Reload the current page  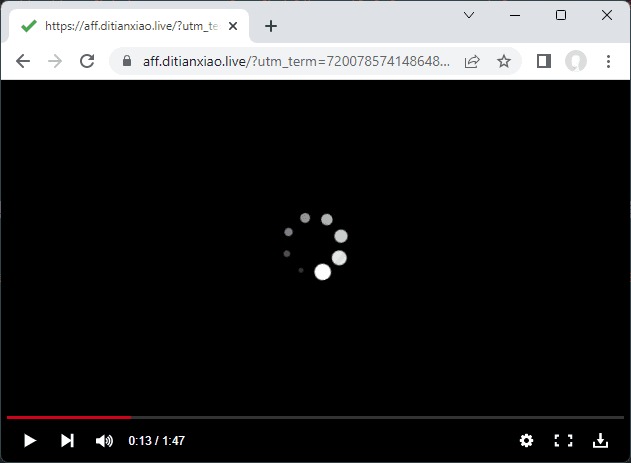87,61
